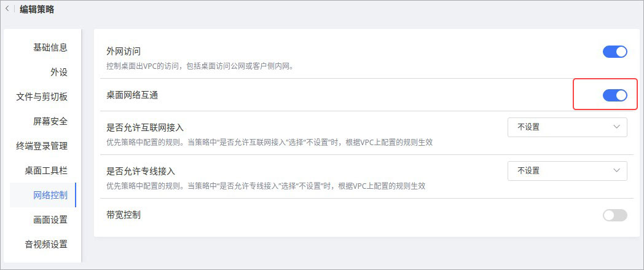Click the 编辑策略 page title

click(x=37, y=9)
